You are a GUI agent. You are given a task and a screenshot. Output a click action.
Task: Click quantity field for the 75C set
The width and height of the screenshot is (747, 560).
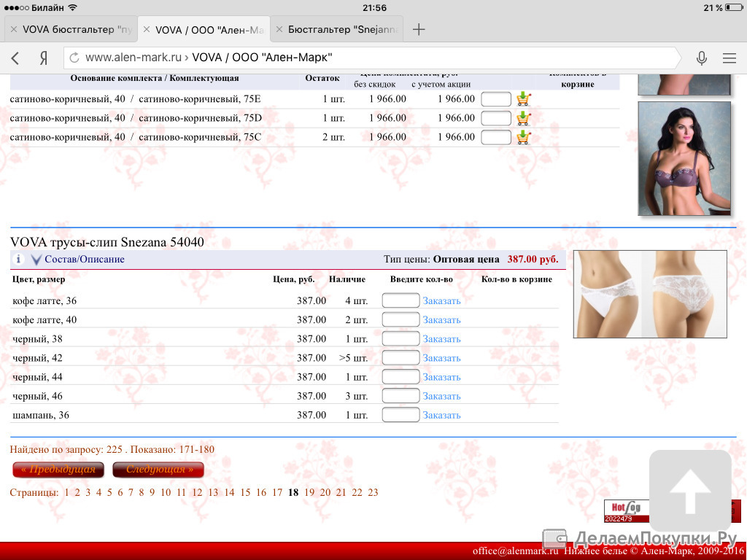click(496, 137)
